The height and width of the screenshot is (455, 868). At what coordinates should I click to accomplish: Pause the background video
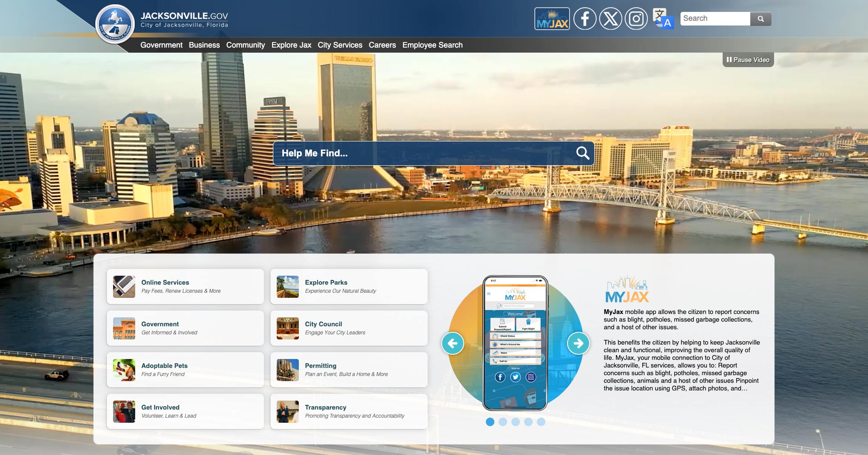[x=748, y=59]
